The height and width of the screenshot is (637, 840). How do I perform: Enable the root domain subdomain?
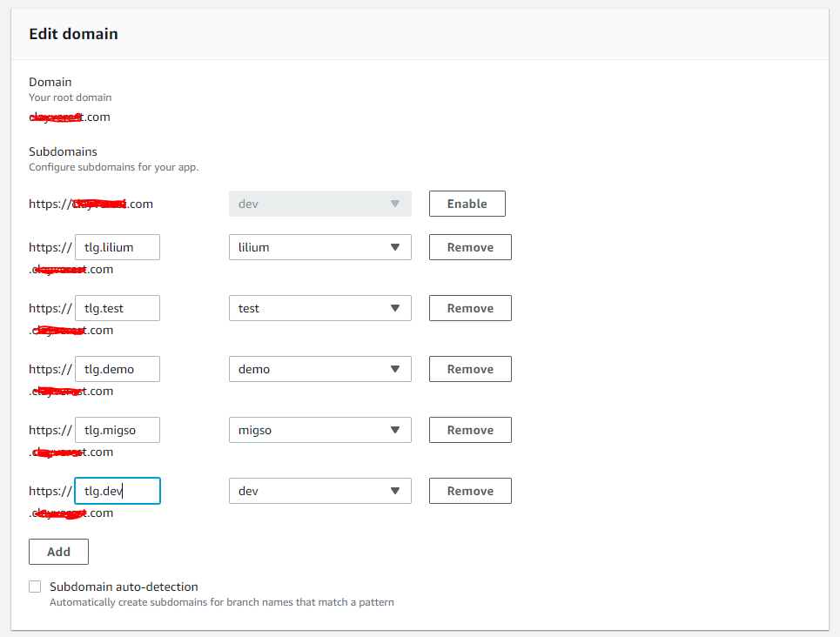[x=467, y=203]
